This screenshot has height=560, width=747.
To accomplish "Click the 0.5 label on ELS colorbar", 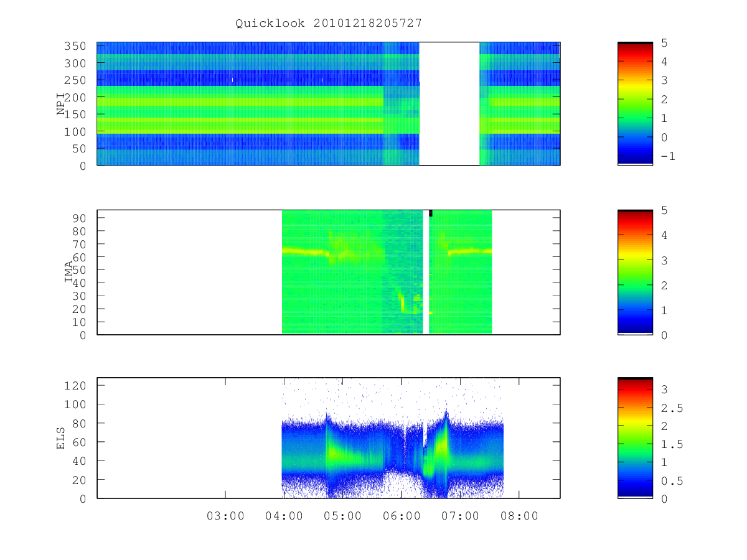I will point(671,480).
